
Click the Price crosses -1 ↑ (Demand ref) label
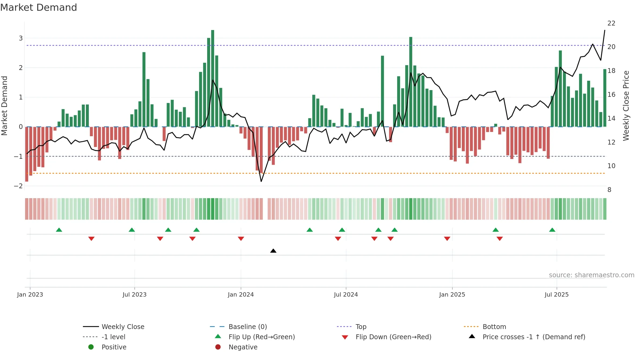(534, 337)
